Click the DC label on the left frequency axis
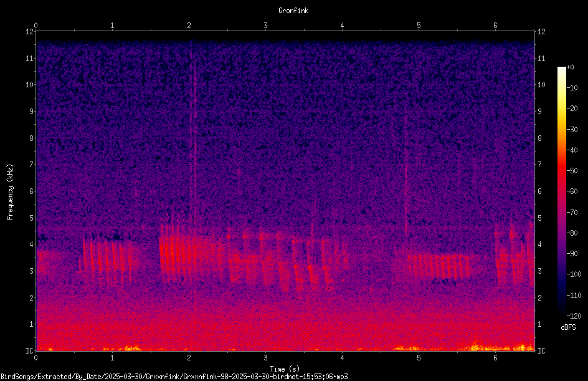Viewport: 588px width, 381px height. [29, 350]
